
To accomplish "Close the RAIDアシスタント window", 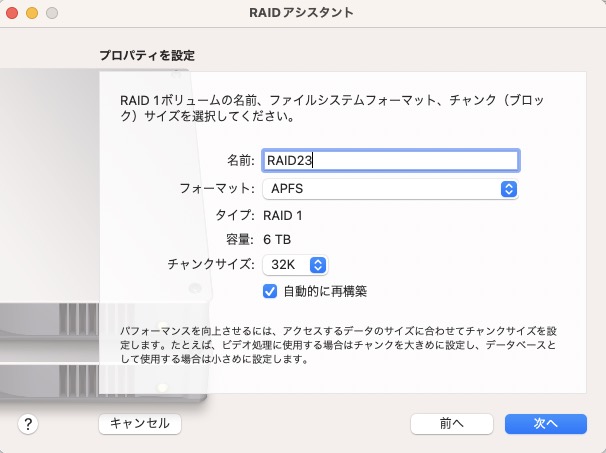I will pyautogui.click(x=14, y=13).
